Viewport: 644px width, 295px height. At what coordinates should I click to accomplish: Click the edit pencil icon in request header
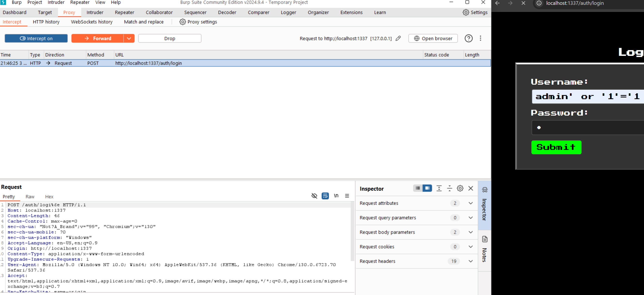(398, 38)
